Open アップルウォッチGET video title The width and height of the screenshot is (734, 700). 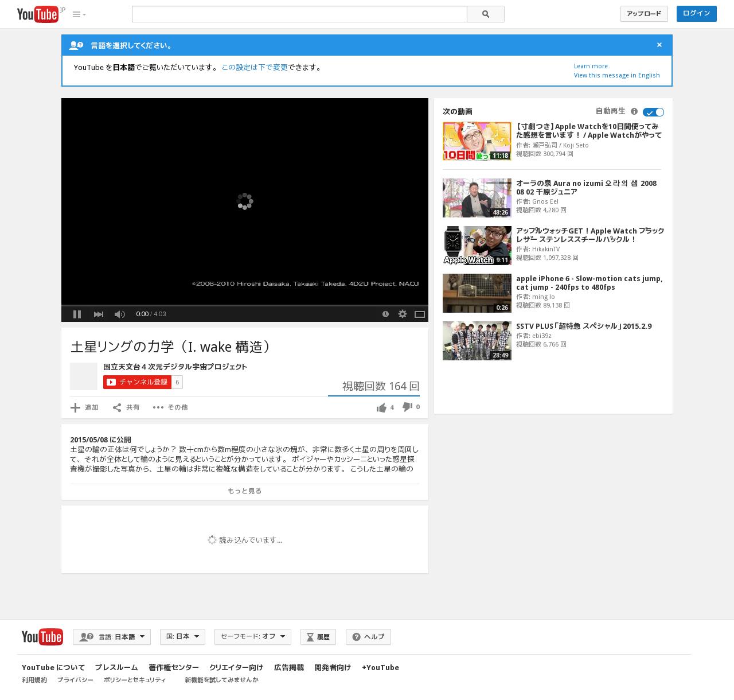[590, 235]
